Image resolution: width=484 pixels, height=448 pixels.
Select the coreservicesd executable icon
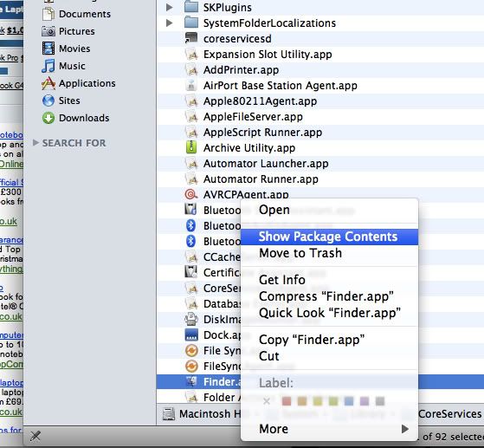click(191, 38)
